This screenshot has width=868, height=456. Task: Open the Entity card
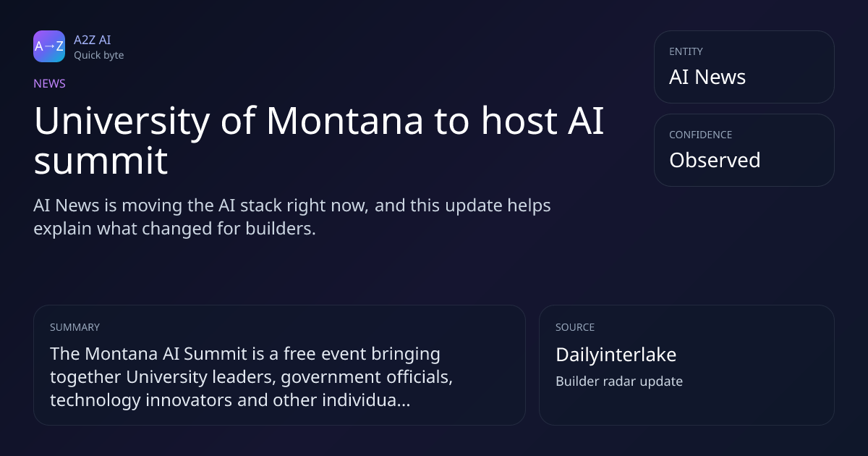coord(744,67)
